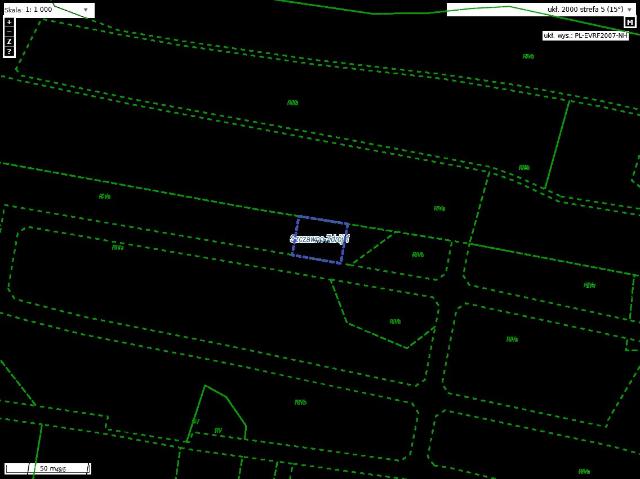Zoom in with the plus button
The height and width of the screenshot is (479, 640).
pos(9,22)
